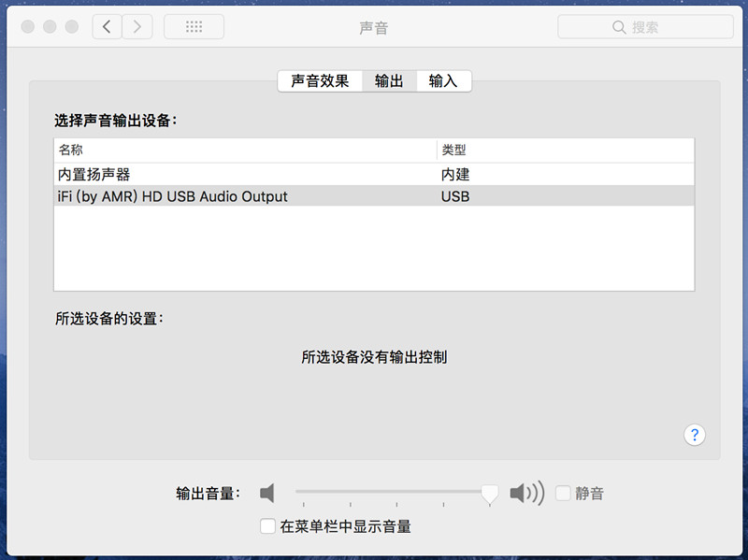Click the back navigation arrow
This screenshot has width=748, height=560.
(107, 27)
